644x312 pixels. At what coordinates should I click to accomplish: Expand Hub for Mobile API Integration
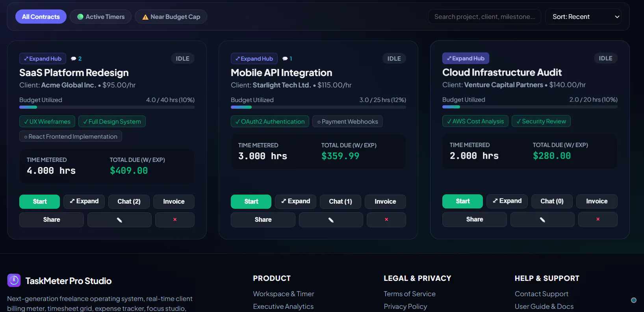pyautogui.click(x=254, y=59)
